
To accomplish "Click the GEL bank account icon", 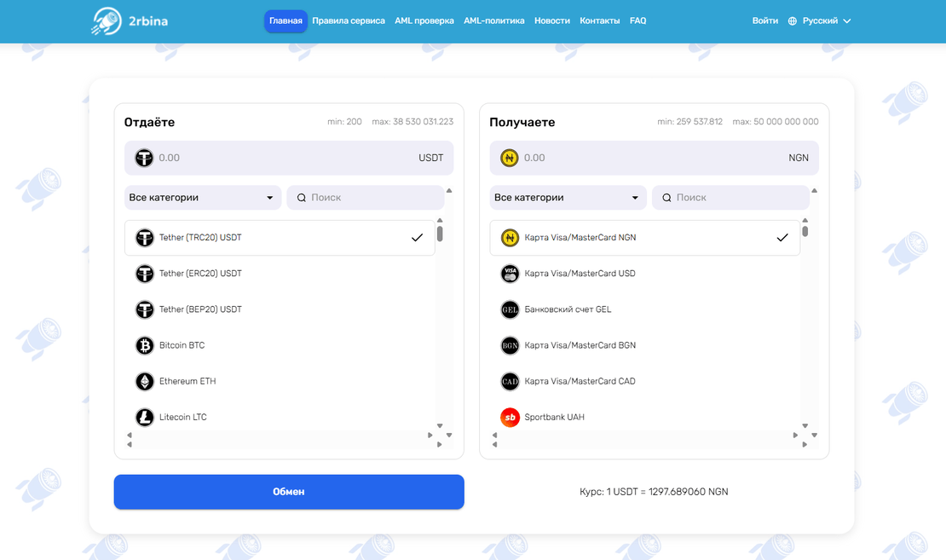I will [510, 309].
